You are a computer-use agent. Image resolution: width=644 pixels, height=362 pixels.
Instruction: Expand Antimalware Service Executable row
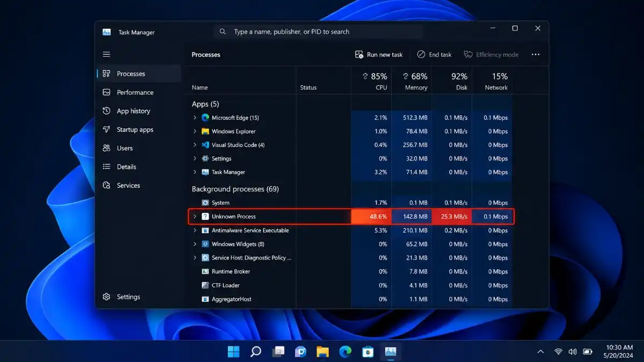click(195, 231)
